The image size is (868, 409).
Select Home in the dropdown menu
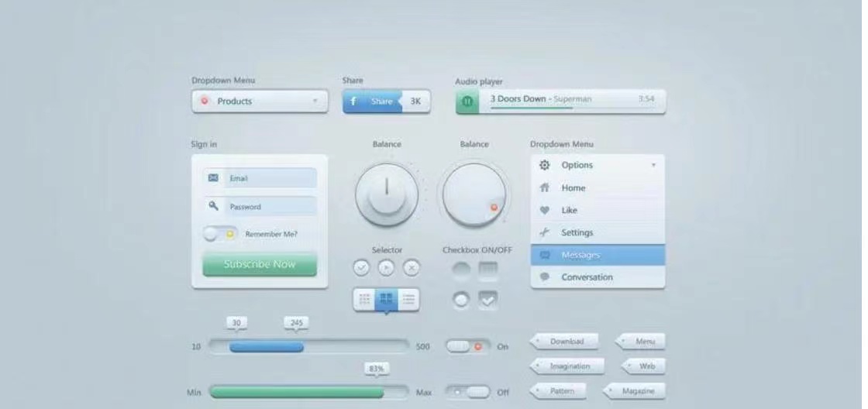click(598, 187)
